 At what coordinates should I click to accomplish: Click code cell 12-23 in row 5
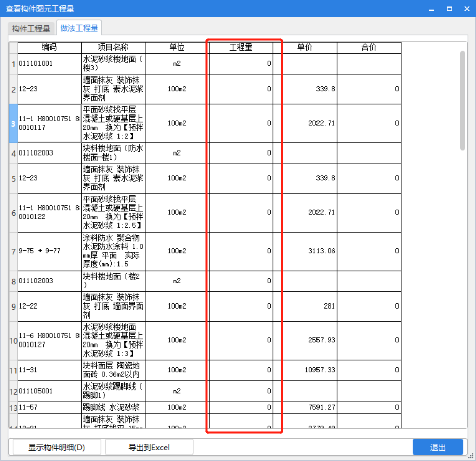tap(49, 178)
